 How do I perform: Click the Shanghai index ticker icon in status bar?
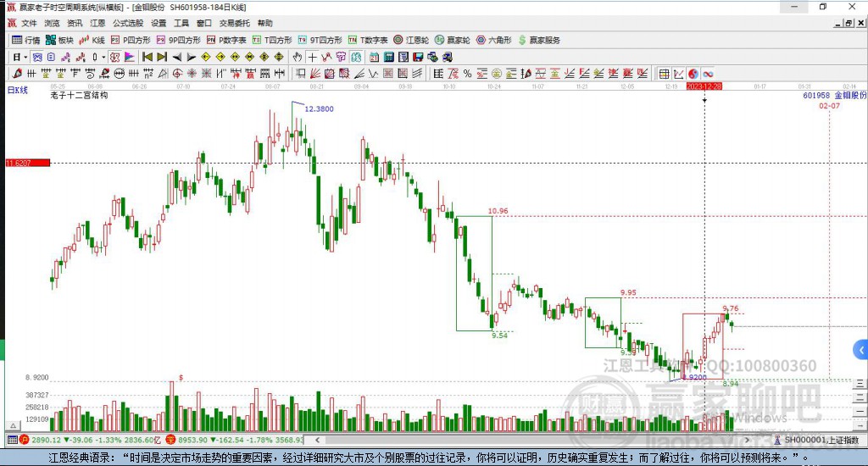tap(24, 440)
